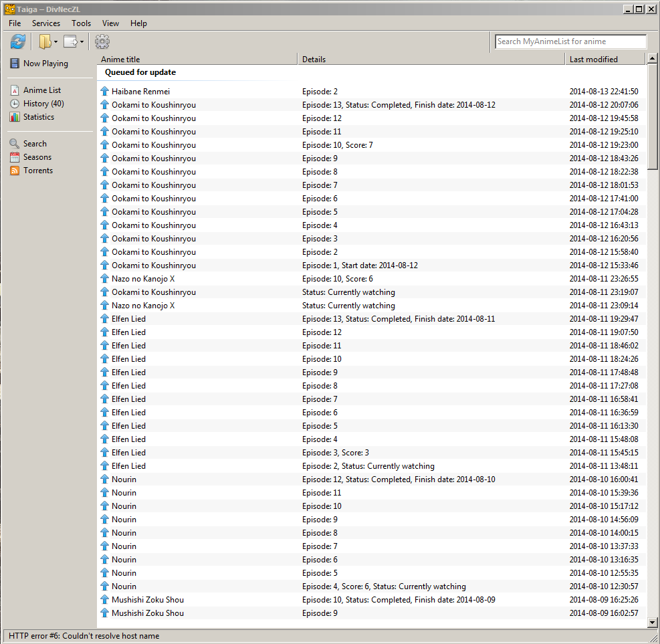Sort by Anime title column header

click(197, 60)
